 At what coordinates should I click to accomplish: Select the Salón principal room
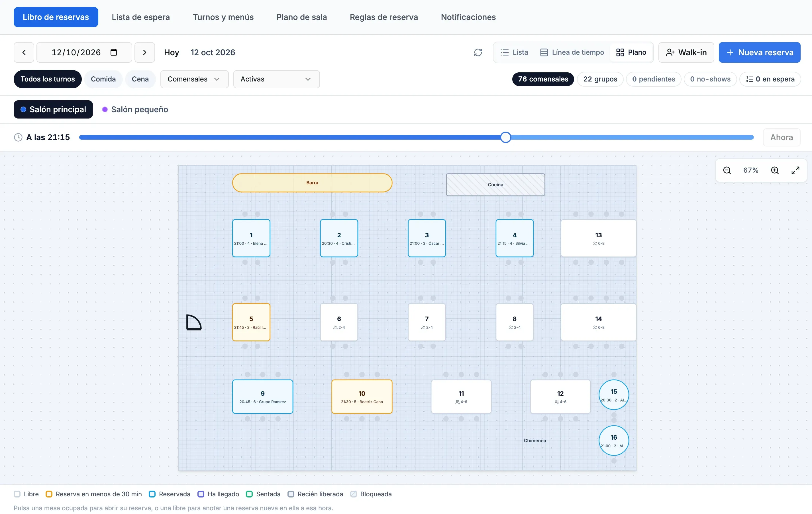pyautogui.click(x=53, y=109)
